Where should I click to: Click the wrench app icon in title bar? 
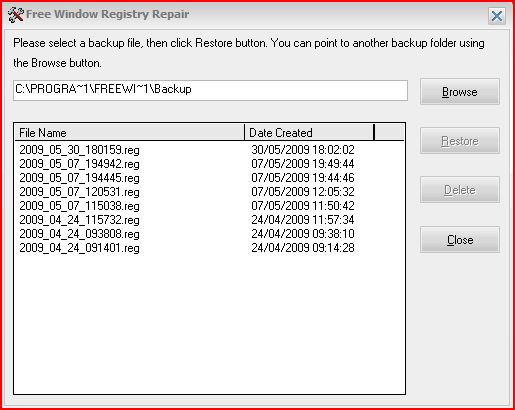point(15,15)
